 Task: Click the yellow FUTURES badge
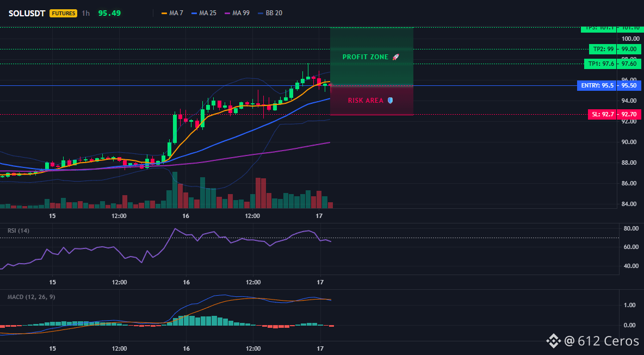point(63,13)
